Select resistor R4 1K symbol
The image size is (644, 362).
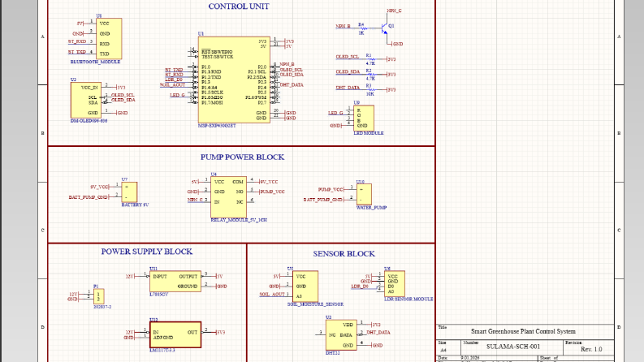363,28
